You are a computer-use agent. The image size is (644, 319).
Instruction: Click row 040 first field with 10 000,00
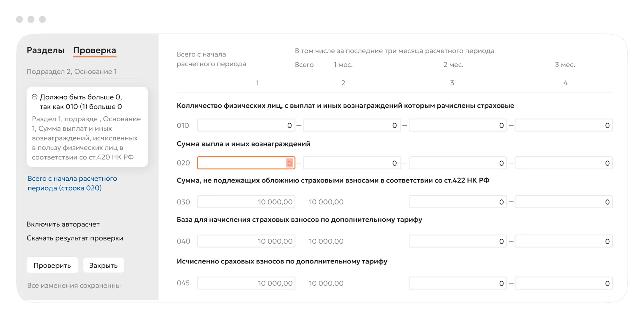(246, 241)
